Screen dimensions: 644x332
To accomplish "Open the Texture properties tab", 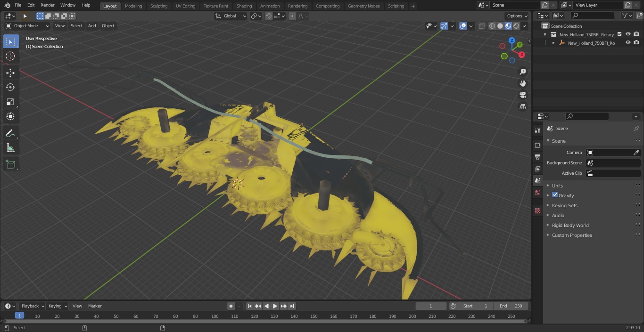I will coord(537,211).
